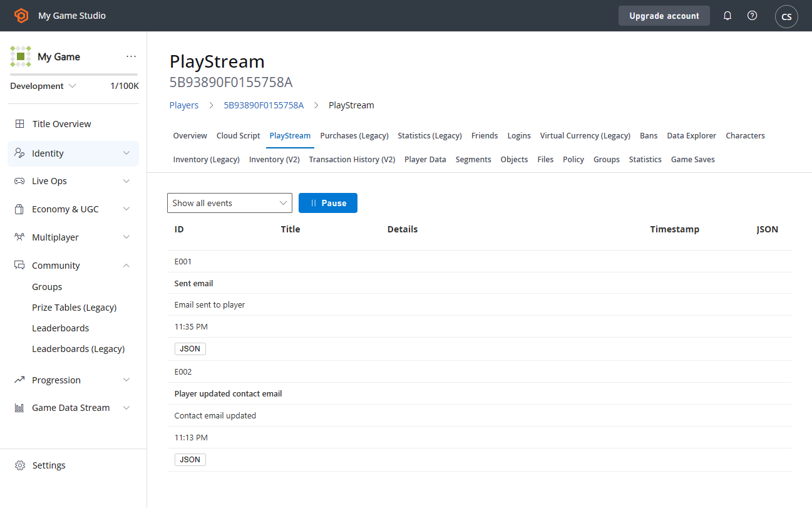Expand the Live Ops section chevron
The width and height of the screenshot is (812, 508).
tap(126, 181)
